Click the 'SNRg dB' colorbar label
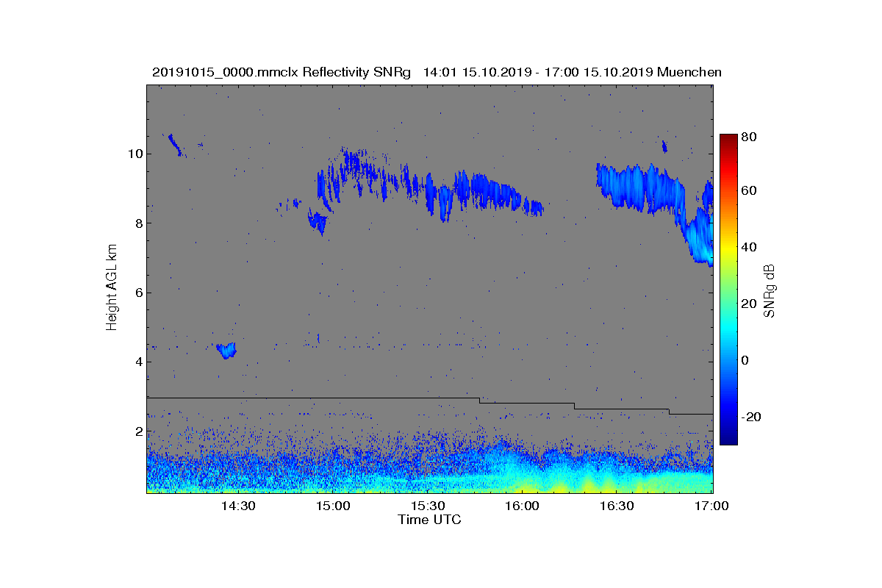 click(x=770, y=290)
